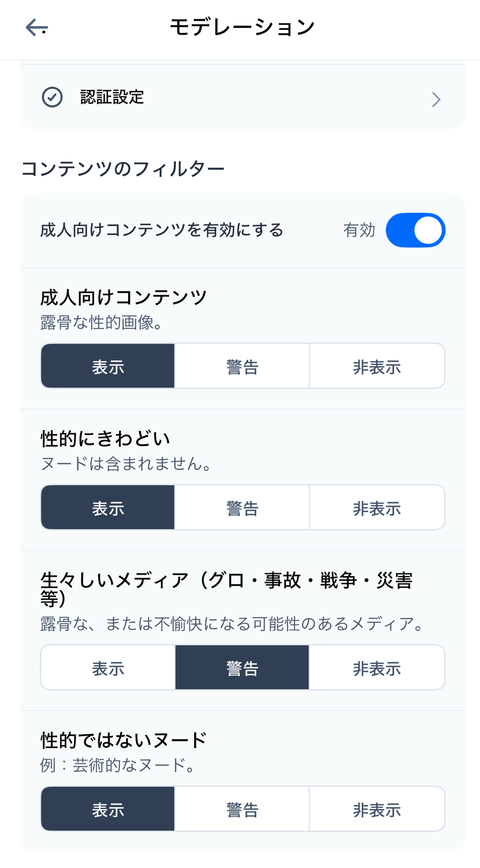Set 生々しいメディア filter to 非表示
This screenshot has width=480, height=868.
pos(377,667)
